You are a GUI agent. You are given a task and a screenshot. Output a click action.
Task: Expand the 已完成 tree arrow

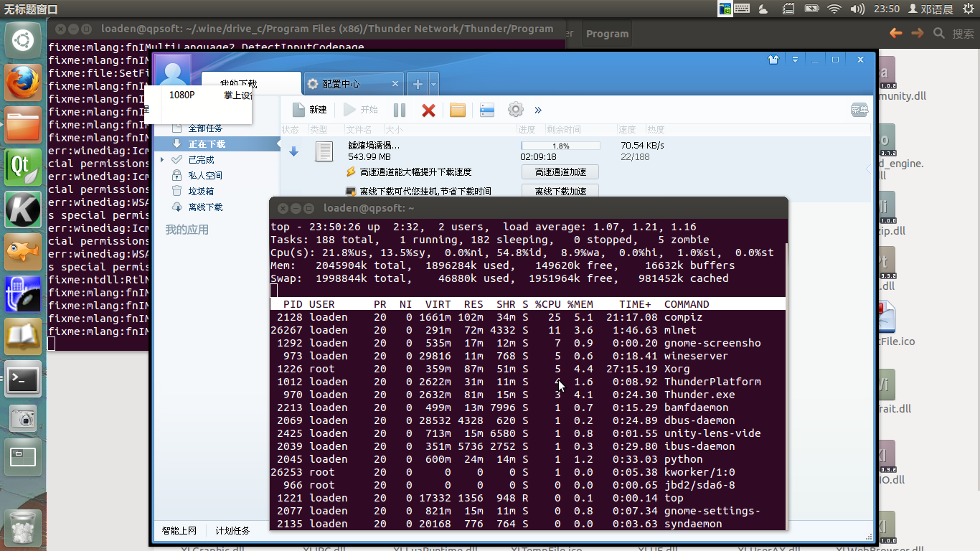pyautogui.click(x=162, y=159)
